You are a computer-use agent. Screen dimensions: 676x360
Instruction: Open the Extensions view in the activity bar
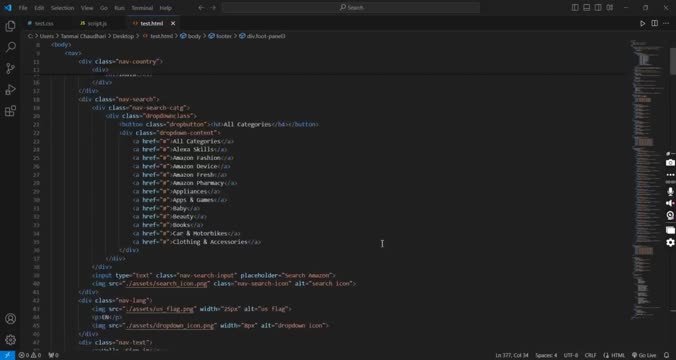(10, 111)
